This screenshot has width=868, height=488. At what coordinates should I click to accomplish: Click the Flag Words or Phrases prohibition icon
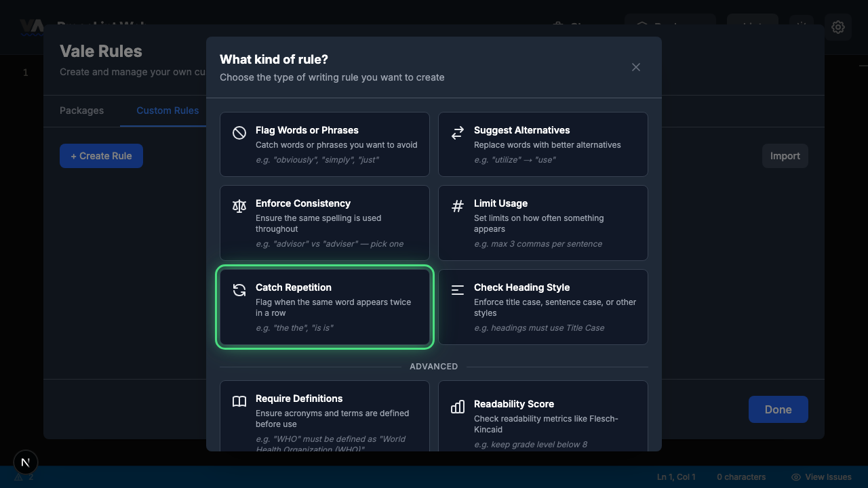[x=239, y=133]
